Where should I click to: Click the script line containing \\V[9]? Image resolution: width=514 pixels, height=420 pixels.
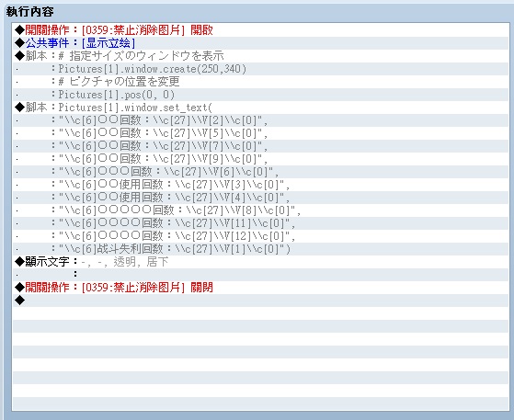(x=260, y=159)
